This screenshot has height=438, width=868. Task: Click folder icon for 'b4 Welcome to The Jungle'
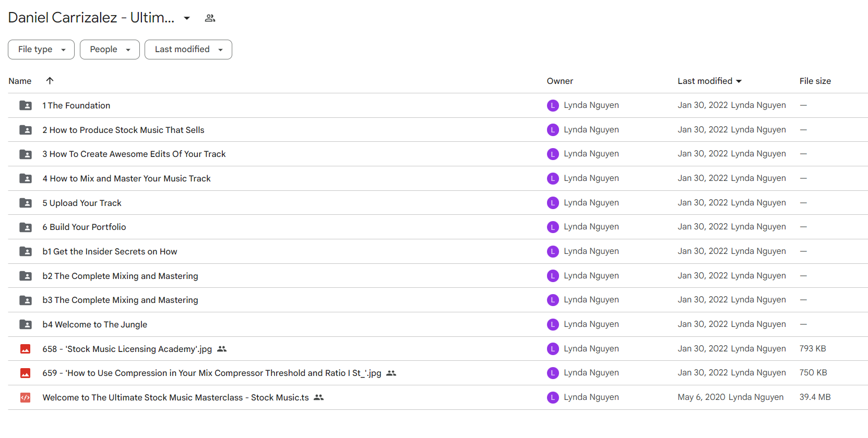[x=26, y=324]
